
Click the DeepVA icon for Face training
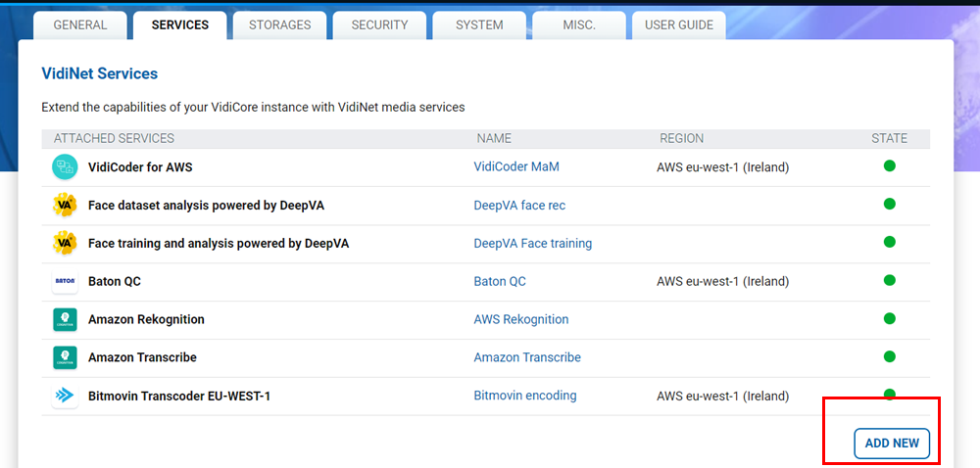tap(65, 244)
